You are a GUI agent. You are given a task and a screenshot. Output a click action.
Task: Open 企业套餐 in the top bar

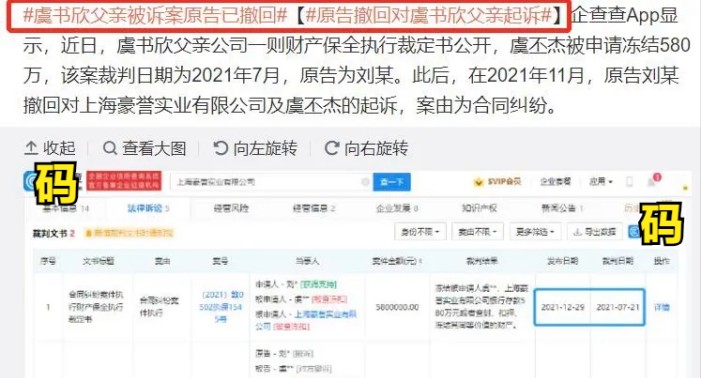click(555, 181)
